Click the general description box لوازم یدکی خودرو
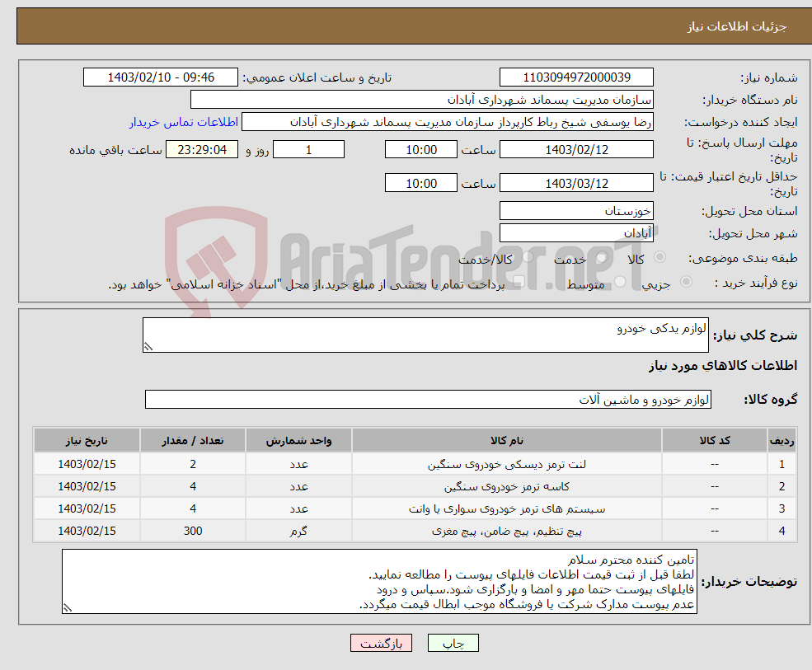Viewport: 812px width, 670px height. (425, 335)
